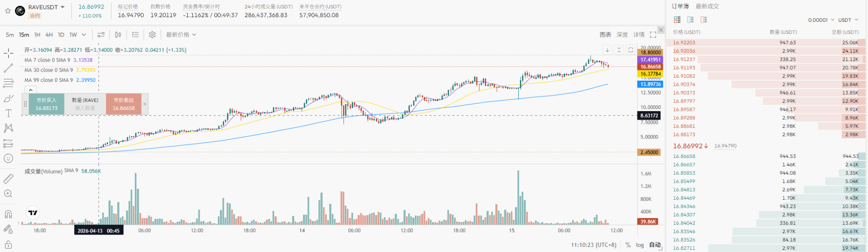Select the trend line drawing tool

pyautogui.click(x=8, y=68)
